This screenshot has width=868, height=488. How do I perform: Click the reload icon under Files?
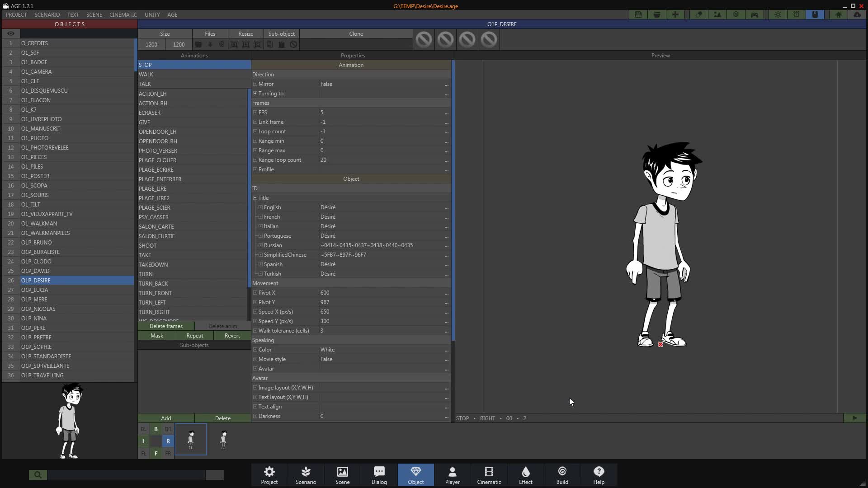pyautogui.click(x=222, y=44)
